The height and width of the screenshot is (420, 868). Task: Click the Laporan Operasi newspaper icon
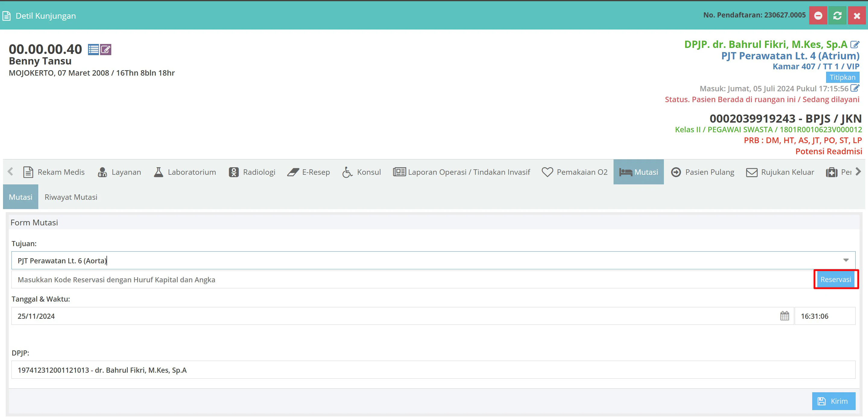[399, 172]
